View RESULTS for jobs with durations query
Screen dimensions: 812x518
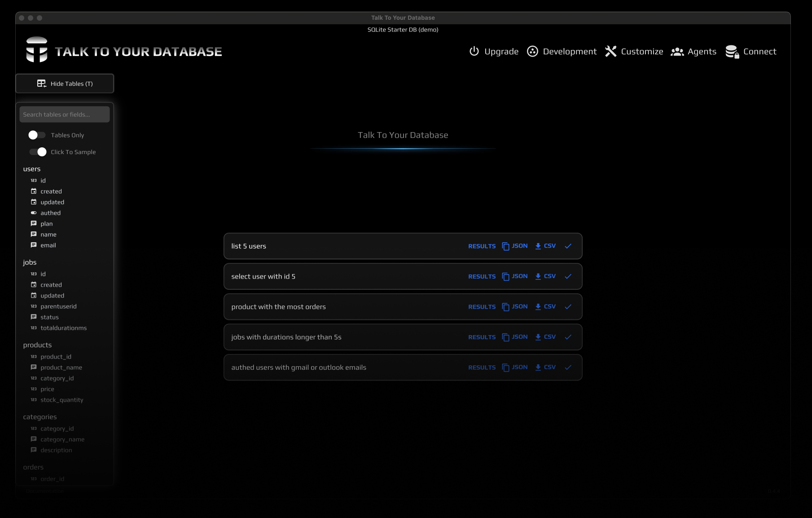[x=482, y=337]
